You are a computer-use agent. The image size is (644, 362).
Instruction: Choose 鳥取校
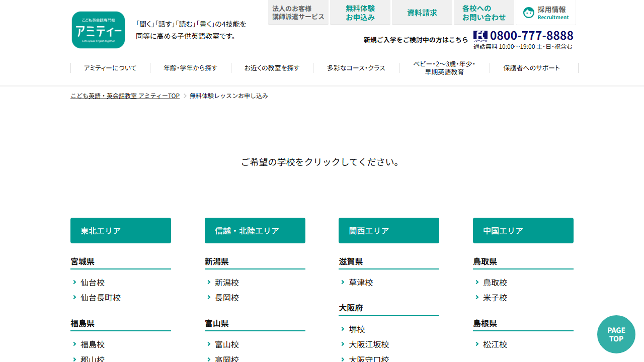point(495,283)
